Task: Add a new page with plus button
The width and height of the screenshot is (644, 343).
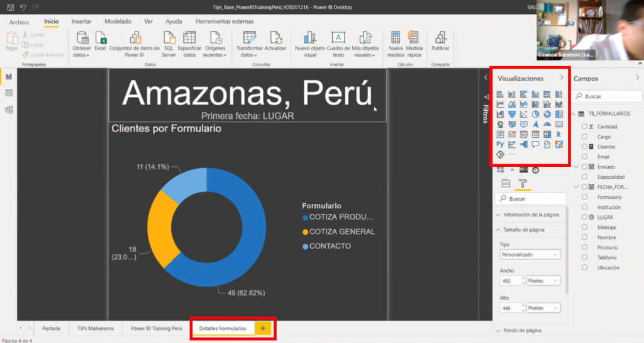Action: pyautogui.click(x=263, y=329)
